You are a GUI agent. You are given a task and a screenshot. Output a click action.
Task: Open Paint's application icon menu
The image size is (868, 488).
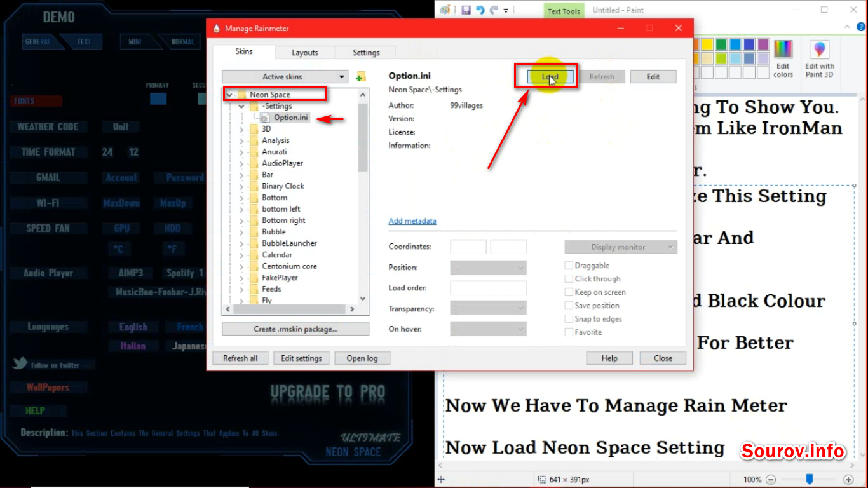(x=445, y=10)
